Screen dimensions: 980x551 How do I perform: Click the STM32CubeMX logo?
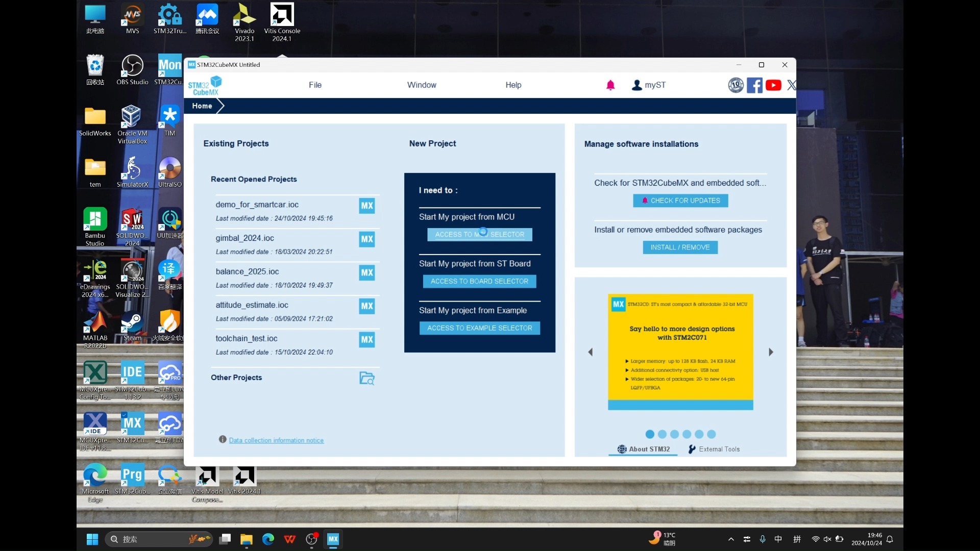tap(205, 86)
